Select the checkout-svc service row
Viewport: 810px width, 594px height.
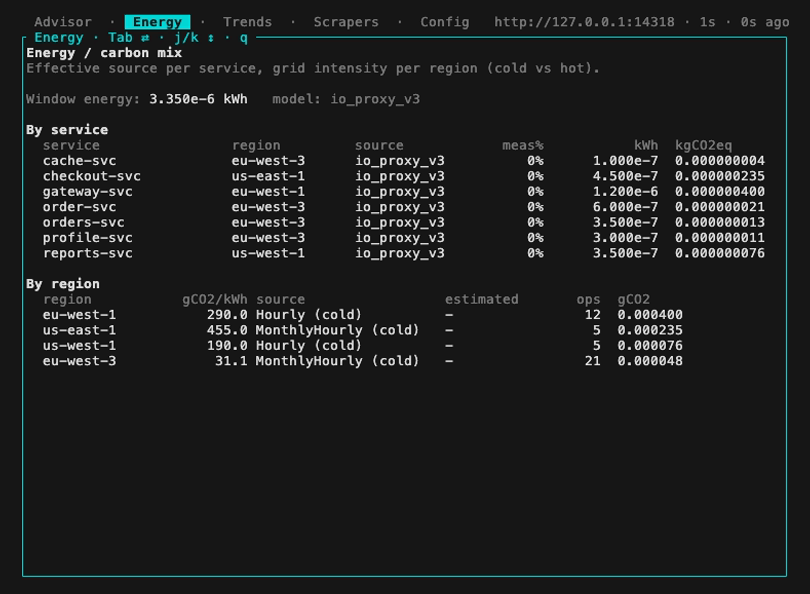(x=403, y=176)
